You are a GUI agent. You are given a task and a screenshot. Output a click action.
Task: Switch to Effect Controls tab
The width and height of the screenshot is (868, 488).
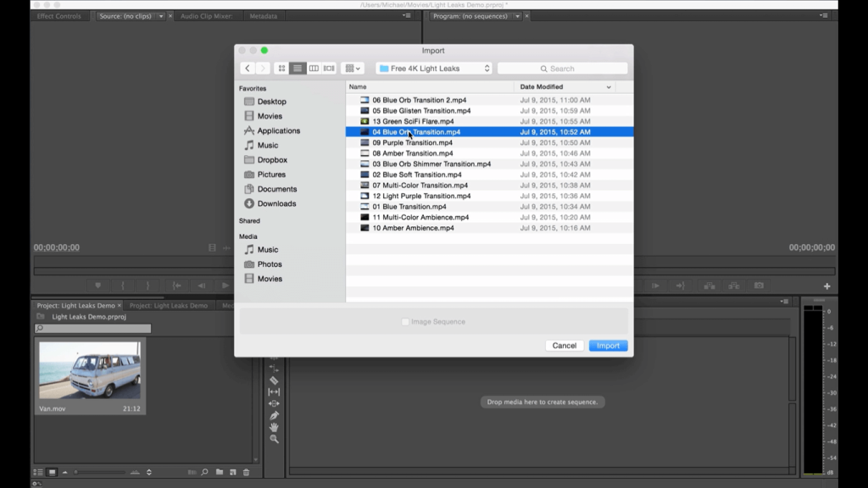[x=58, y=16]
